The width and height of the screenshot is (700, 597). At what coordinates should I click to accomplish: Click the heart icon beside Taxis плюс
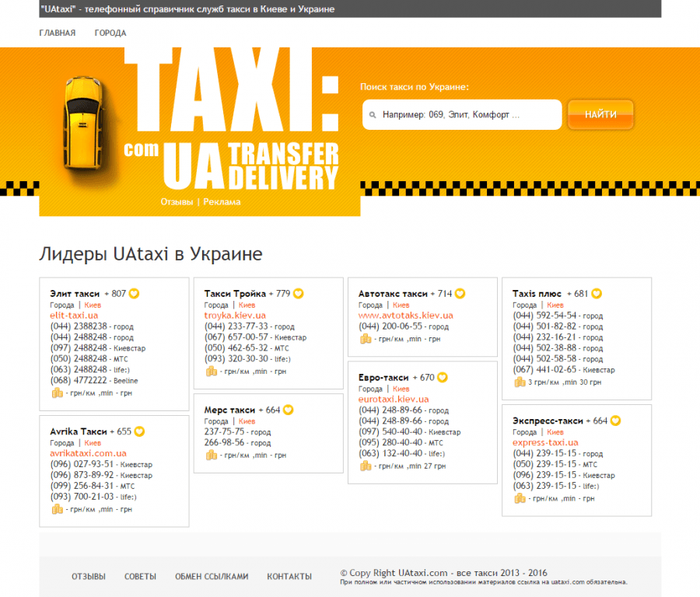(597, 294)
